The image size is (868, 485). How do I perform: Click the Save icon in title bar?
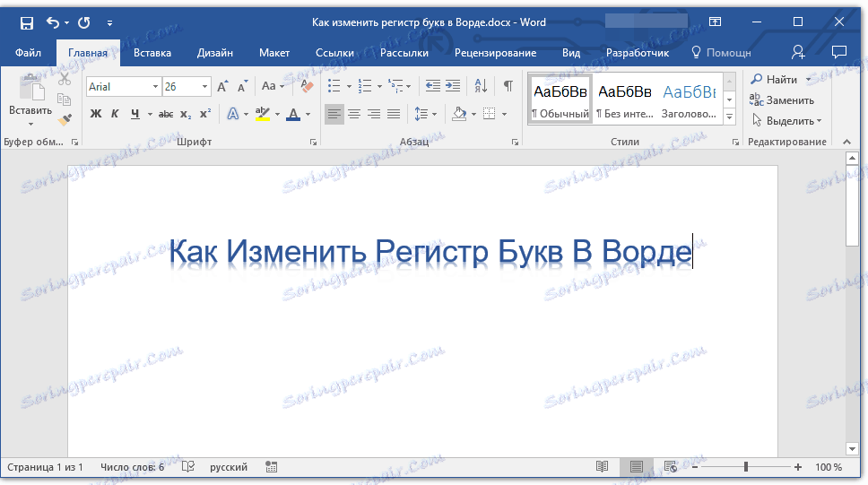(27, 22)
